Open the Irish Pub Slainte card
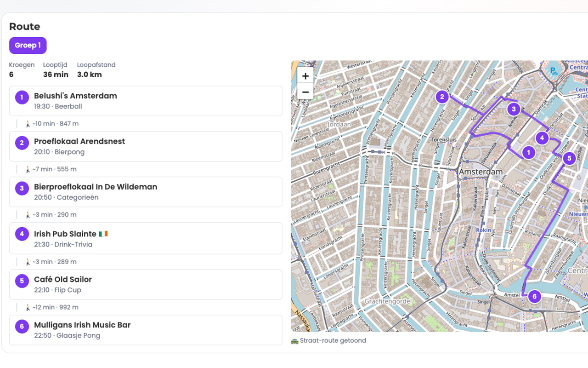588x368 pixels. (146, 238)
